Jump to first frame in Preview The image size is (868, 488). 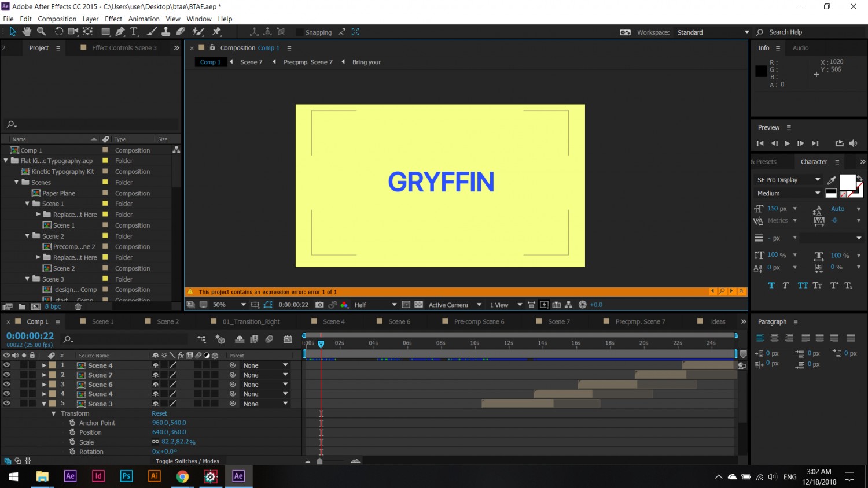click(x=760, y=143)
